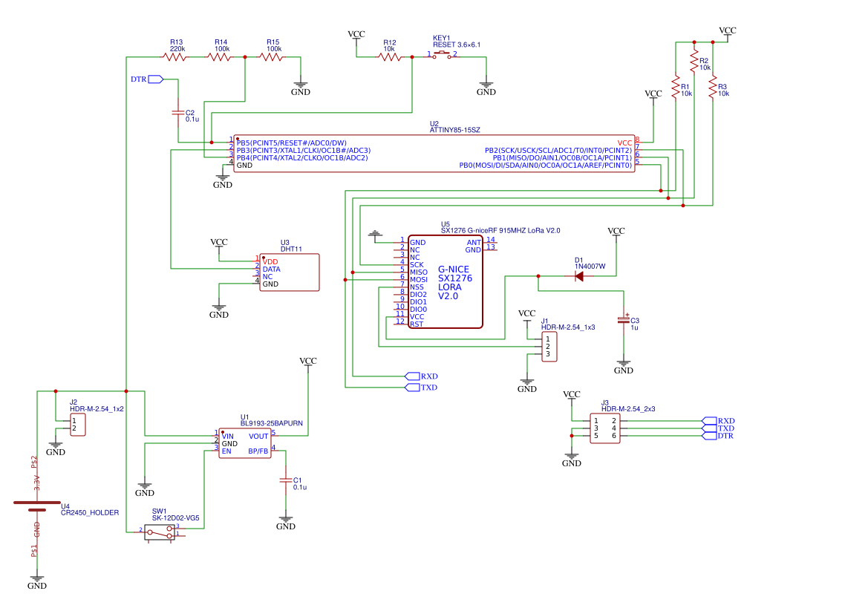Click the VIN pin label on U1
The height and width of the screenshot is (614, 868).
[227, 437]
